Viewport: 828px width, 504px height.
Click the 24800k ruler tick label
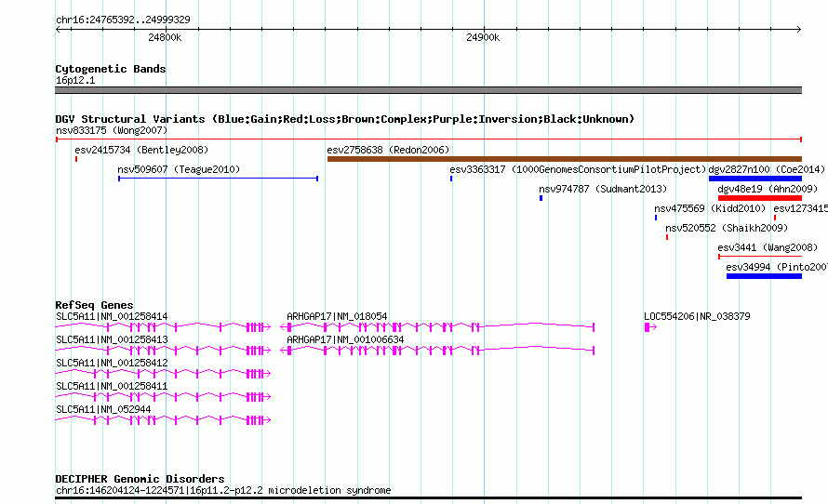coord(165,37)
